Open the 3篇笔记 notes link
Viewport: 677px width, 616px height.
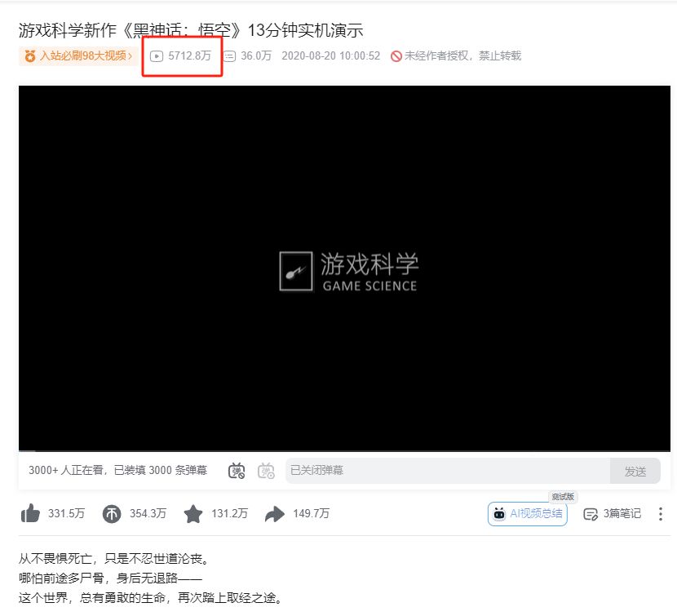(x=612, y=514)
